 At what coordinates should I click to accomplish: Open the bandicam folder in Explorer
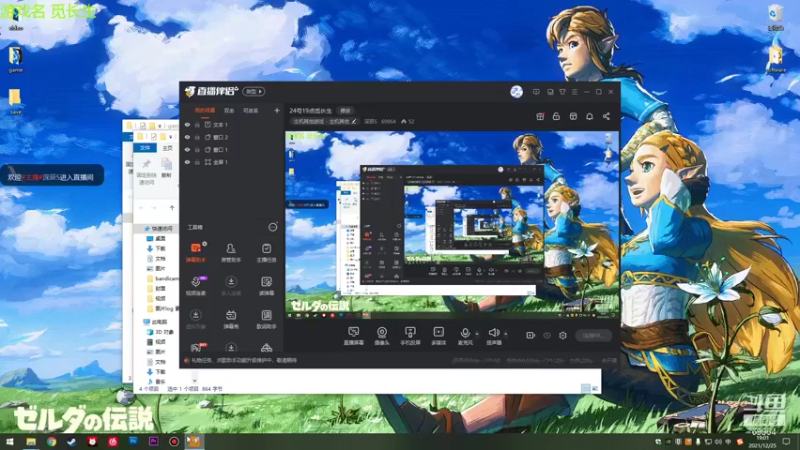click(162, 279)
